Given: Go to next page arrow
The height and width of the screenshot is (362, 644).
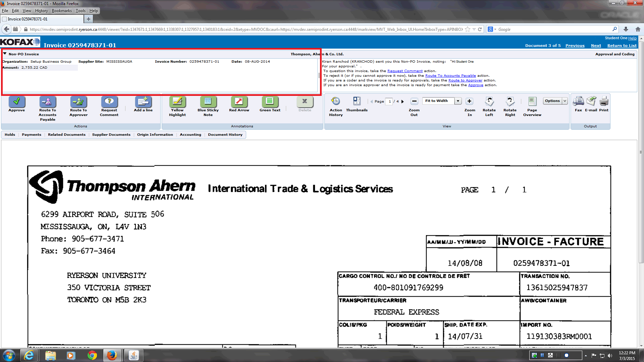Looking at the screenshot, I should 402,102.
